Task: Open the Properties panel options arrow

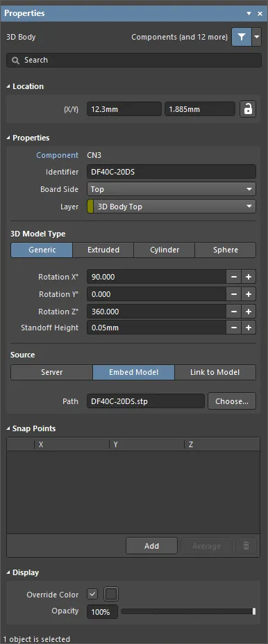Action: (x=249, y=13)
